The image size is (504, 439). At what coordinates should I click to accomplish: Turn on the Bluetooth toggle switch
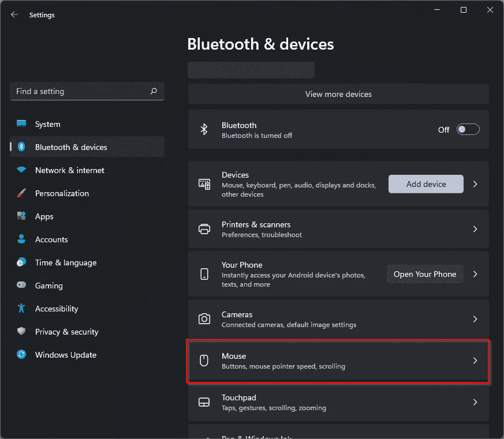coord(468,129)
